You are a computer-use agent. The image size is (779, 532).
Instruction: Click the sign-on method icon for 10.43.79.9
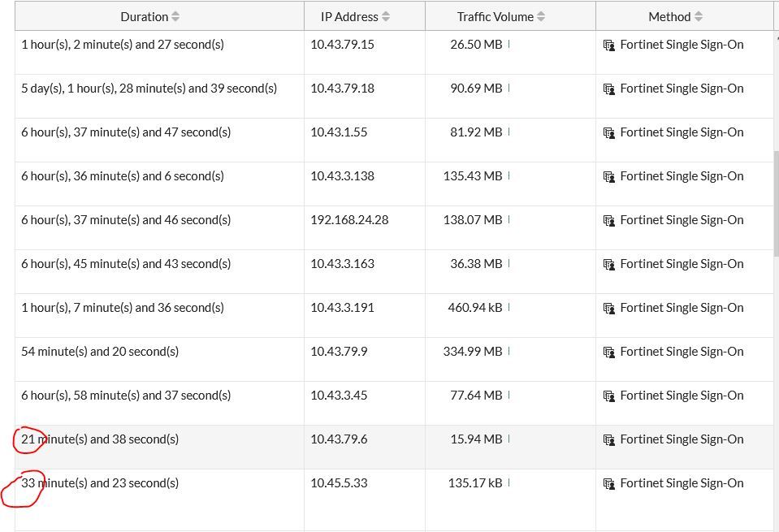pos(609,353)
